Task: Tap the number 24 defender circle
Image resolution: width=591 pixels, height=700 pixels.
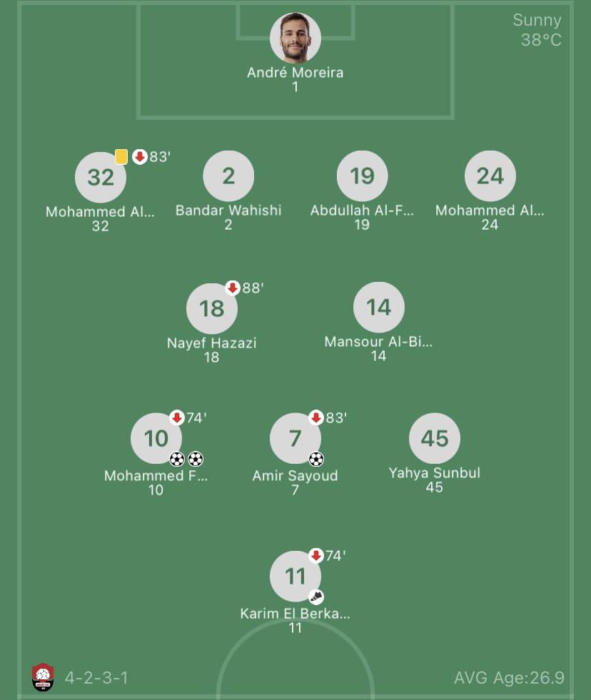Action: (490, 176)
